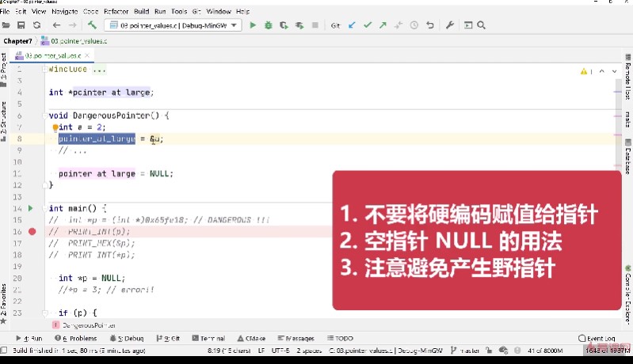
Task: Open the Navigate menu
Action: [65, 11]
